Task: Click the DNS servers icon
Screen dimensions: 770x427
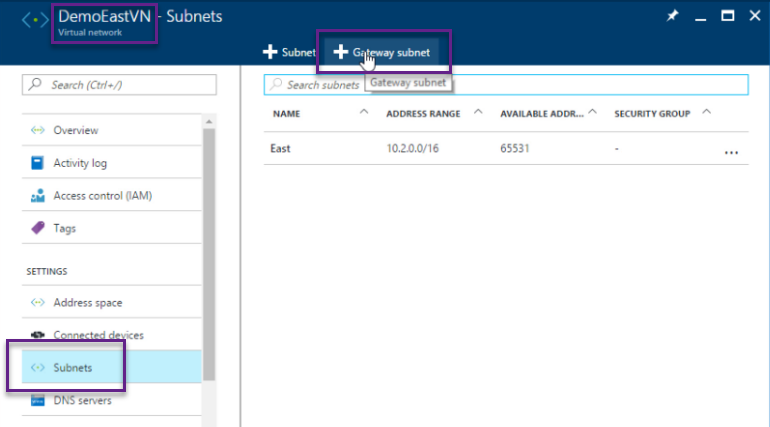Action: click(x=37, y=401)
